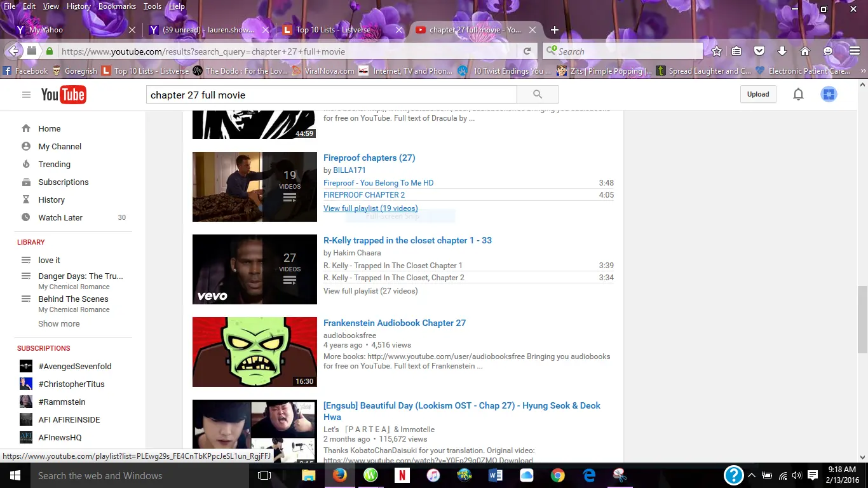Open the Edit menu
The height and width of the screenshot is (488, 868).
[x=29, y=6]
